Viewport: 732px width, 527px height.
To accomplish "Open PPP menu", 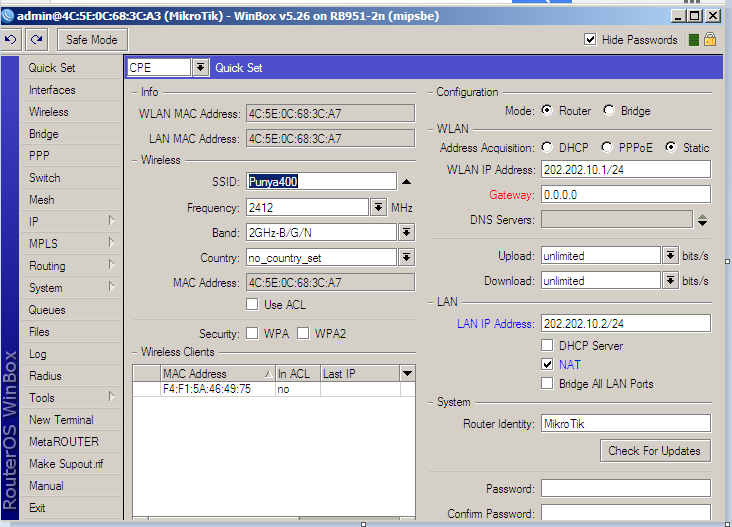I will click(71, 155).
